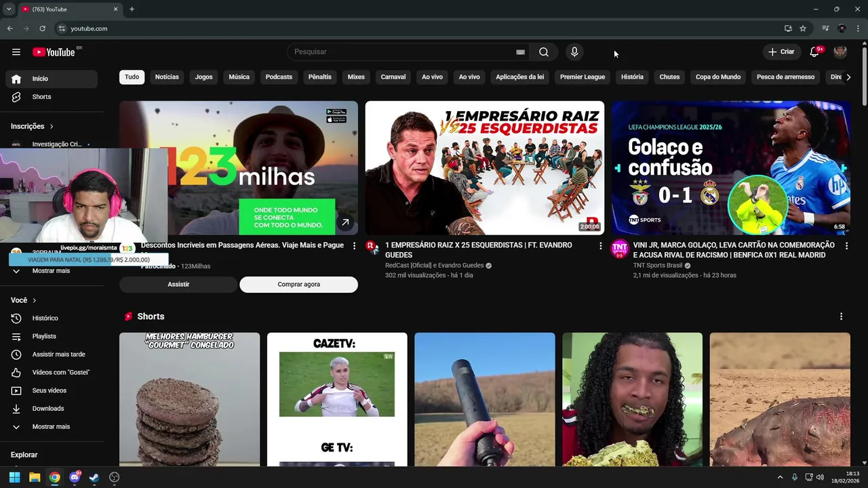Open Steam from the taskbar
Viewport: 868px width, 488px height.
tap(94, 477)
